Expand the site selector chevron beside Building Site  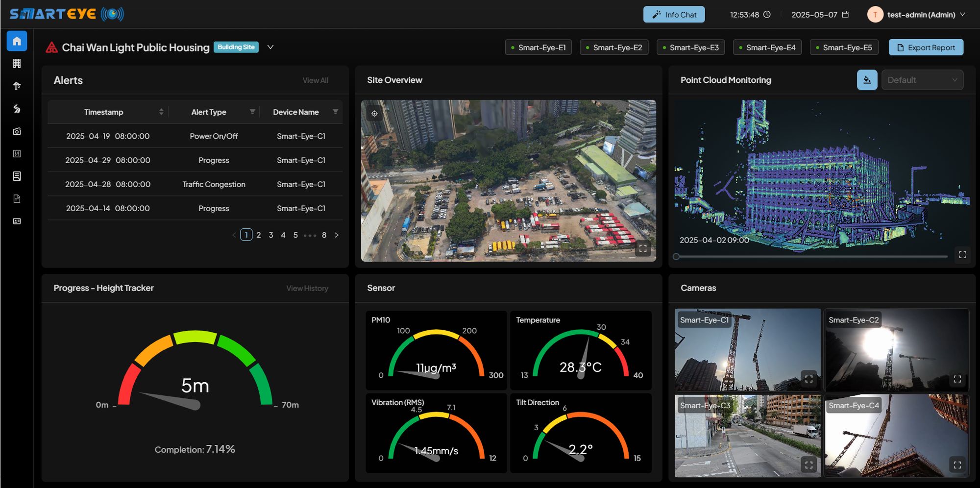270,47
